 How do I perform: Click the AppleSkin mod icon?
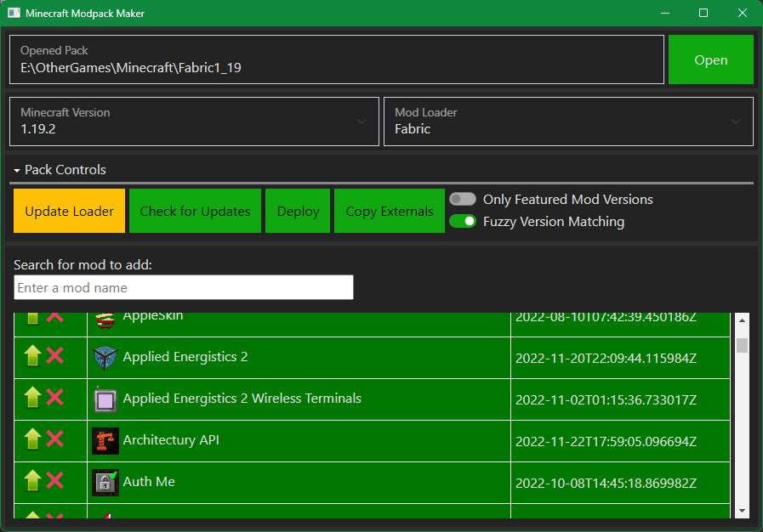pos(105,320)
